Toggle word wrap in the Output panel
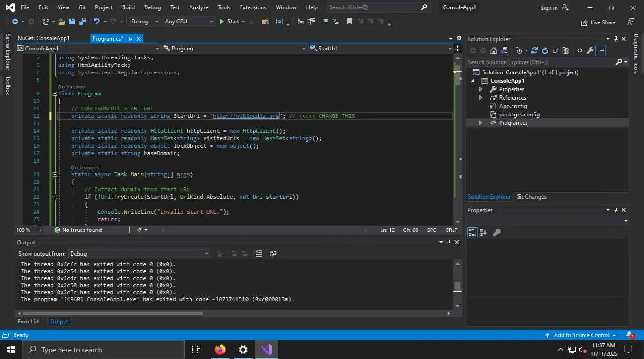The image size is (644, 359). click(273, 253)
